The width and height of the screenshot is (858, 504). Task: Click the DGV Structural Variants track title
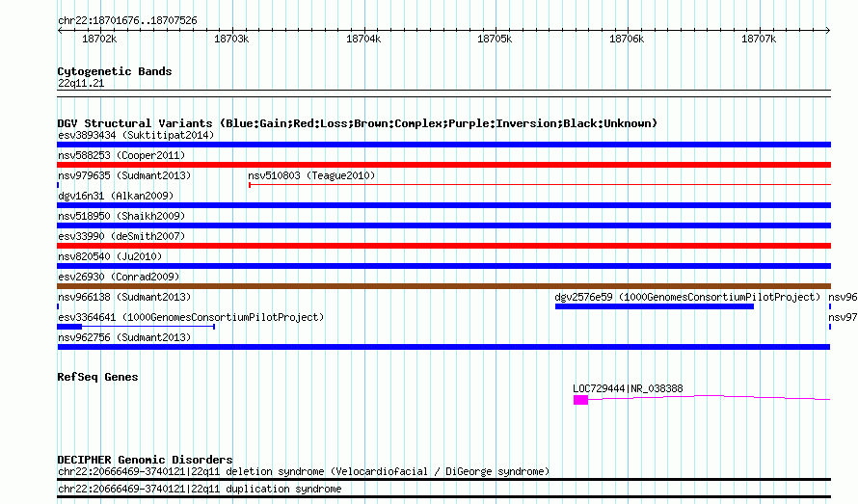tap(358, 123)
